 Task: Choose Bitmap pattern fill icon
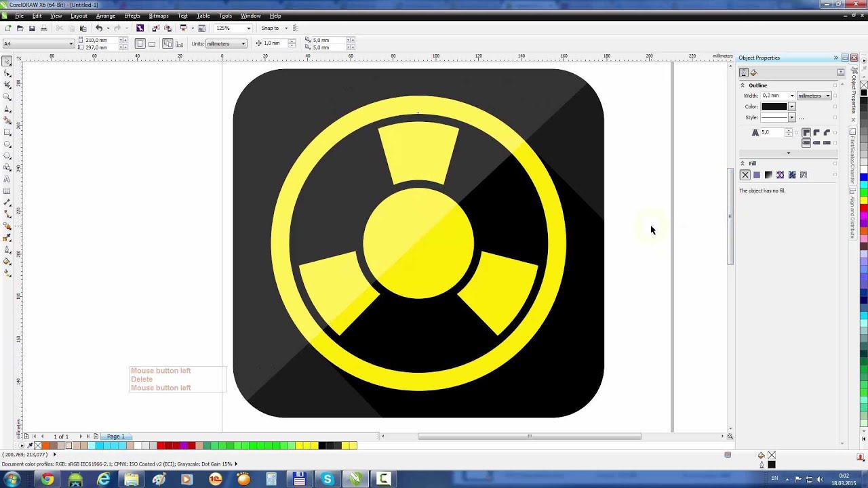(x=791, y=175)
